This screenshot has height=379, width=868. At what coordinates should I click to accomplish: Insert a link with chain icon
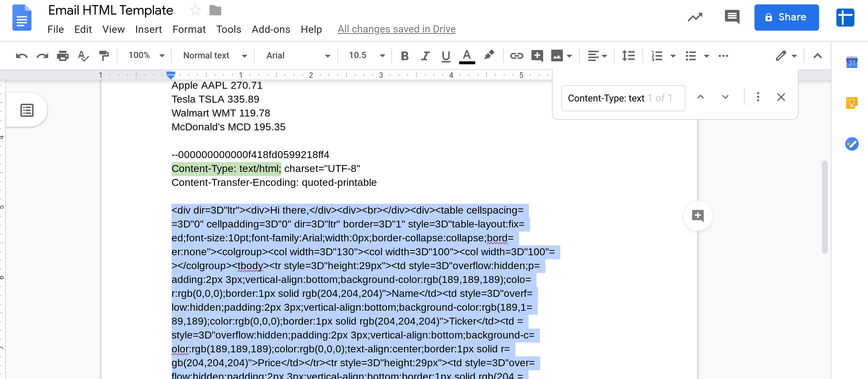tap(516, 56)
